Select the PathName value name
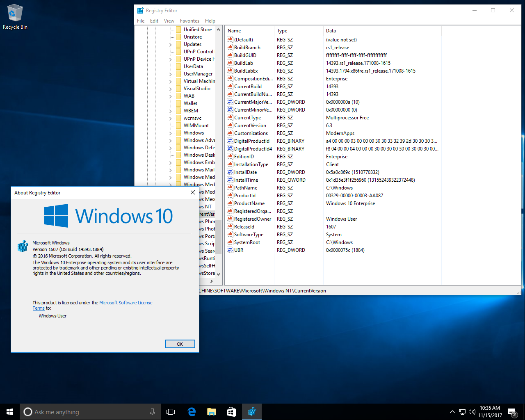525x420 pixels. [x=246, y=187]
